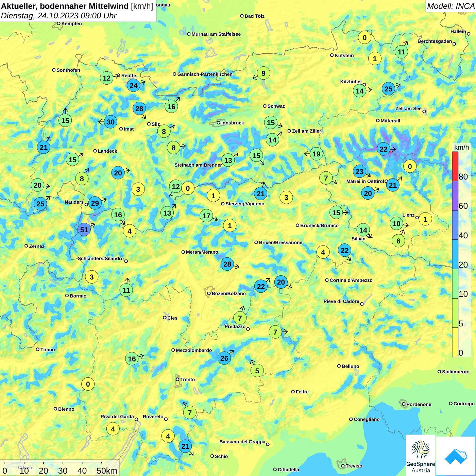The width and height of the screenshot is (476, 476).
Task: Select the Kufstein city label
Action: [344, 55]
